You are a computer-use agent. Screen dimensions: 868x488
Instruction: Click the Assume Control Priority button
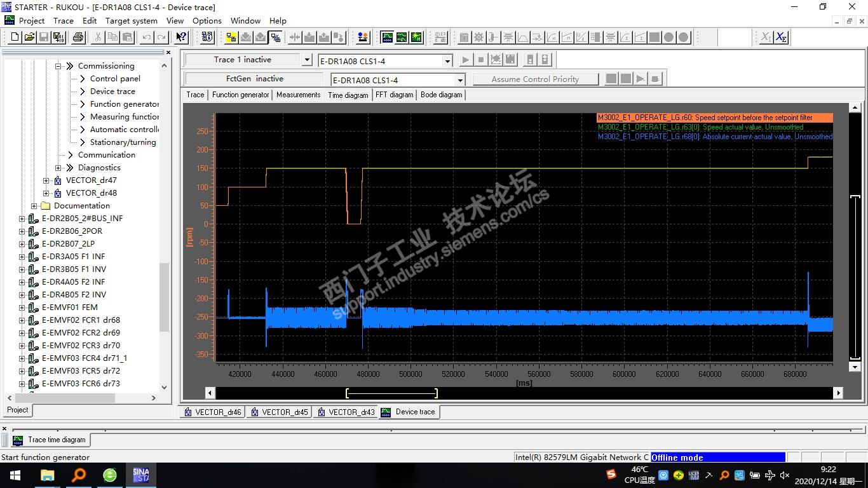pyautogui.click(x=535, y=79)
